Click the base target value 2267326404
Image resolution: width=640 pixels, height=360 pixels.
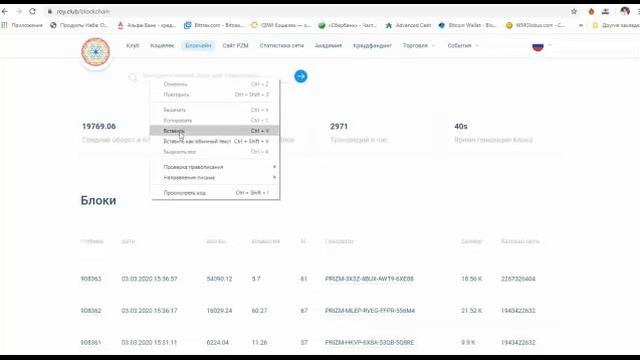518,279
